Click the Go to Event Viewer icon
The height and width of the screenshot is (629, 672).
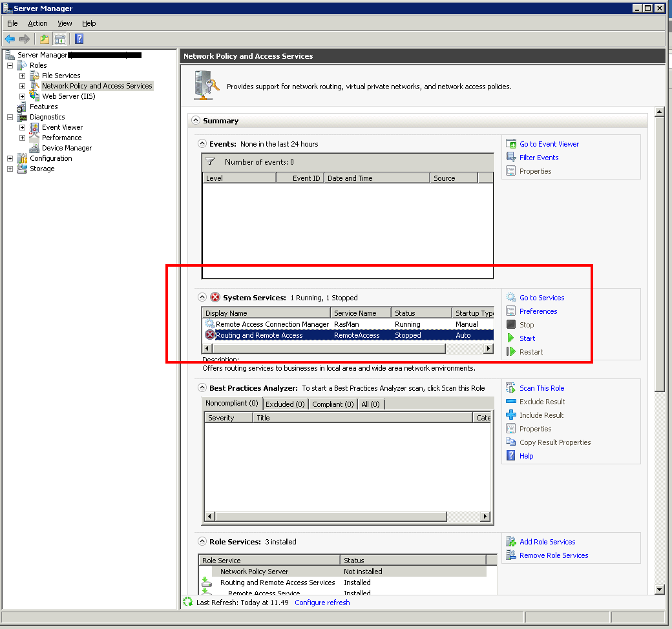tap(511, 144)
